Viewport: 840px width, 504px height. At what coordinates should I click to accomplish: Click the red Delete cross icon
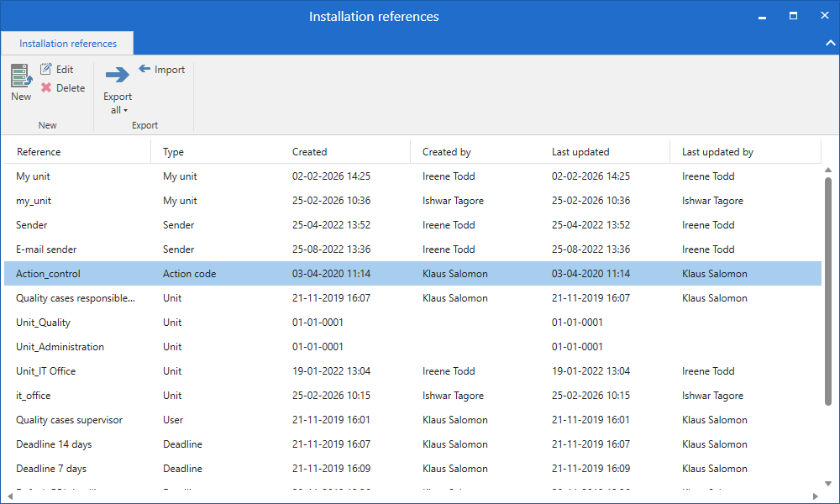(47, 87)
